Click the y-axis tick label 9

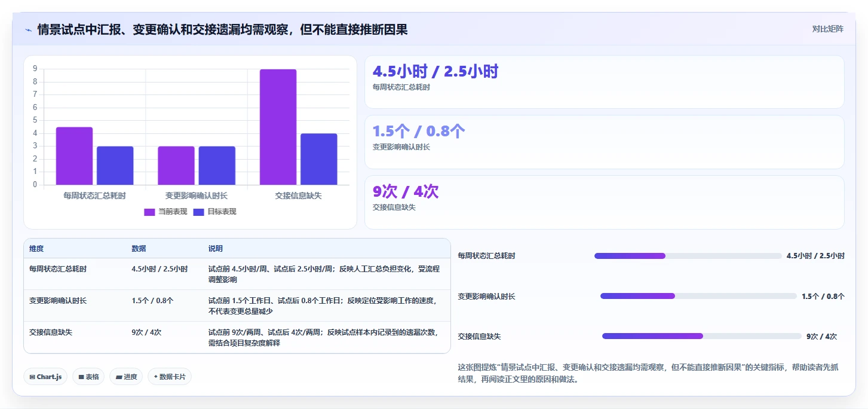click(x=35, y=69)
